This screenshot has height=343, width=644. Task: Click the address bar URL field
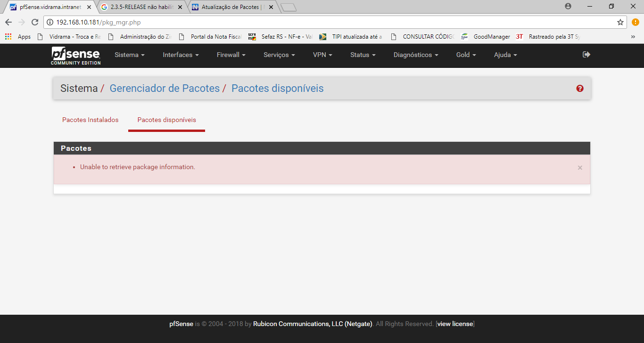click(330, 22)
